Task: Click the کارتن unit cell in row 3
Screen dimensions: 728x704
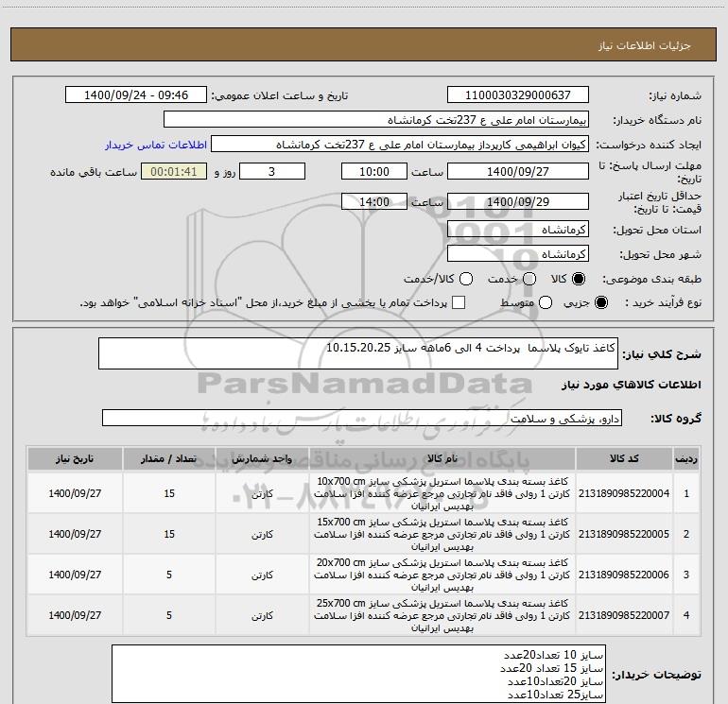Action: point(262,575)
